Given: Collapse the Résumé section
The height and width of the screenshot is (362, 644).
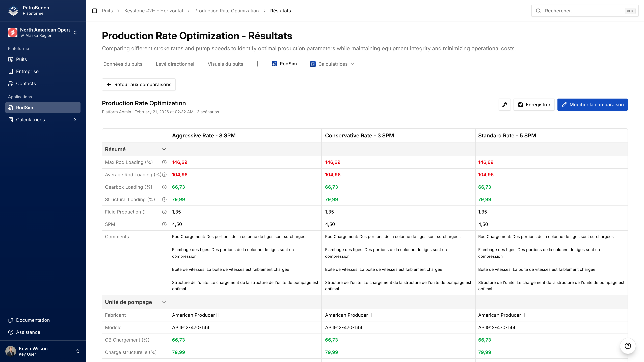Looking at the screenshot, I should click(164, 149).
